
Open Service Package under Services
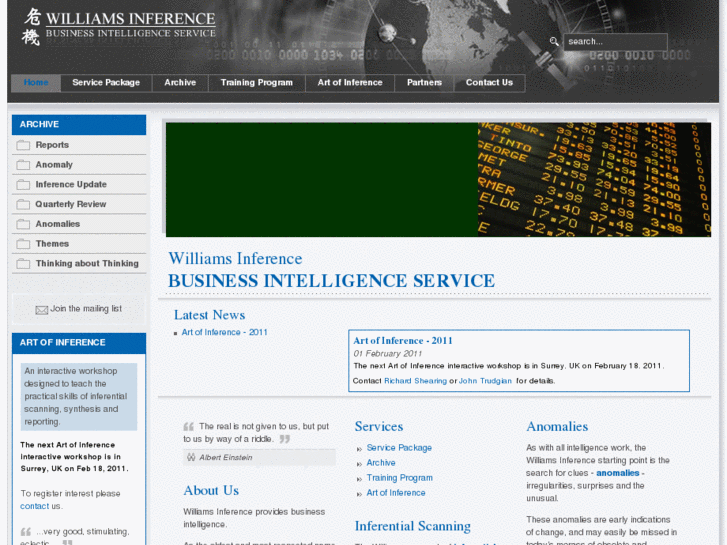[x=399, y=448]
